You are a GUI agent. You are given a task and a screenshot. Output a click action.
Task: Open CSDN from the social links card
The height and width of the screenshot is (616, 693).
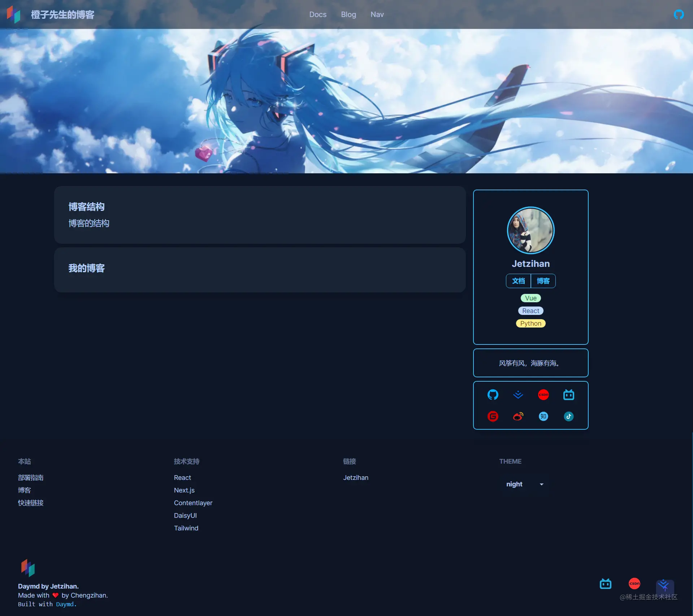(x=543, y=395)
